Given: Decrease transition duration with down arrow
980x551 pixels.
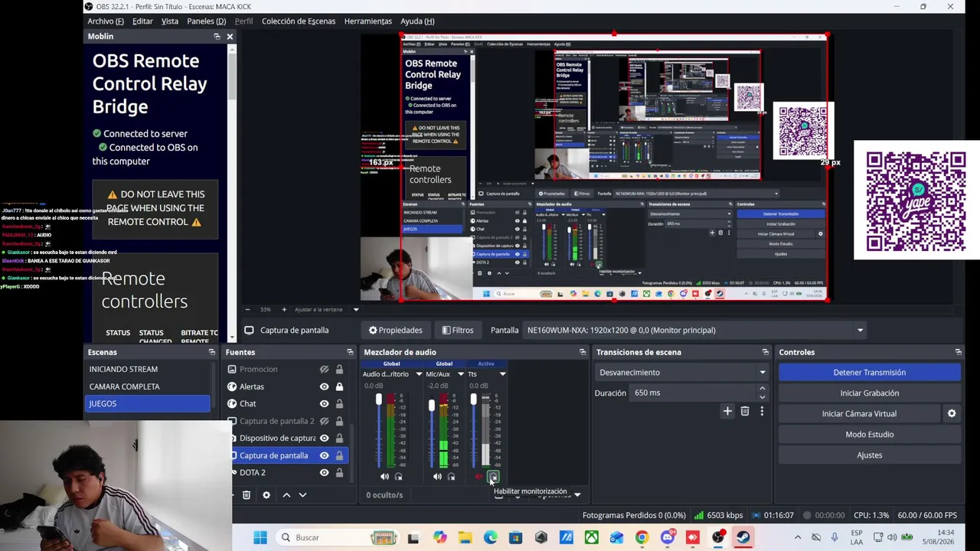Looking at the screenshot, I should point(762,397).
